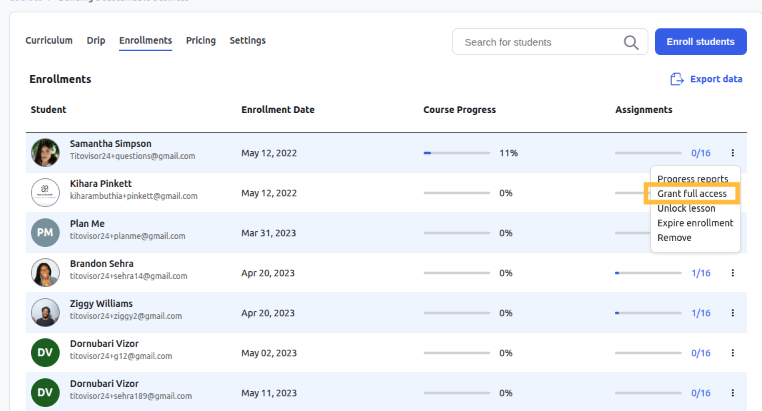Viewport: 762px width, 411px height.
Task: Click the Enroll students button
Action: [700, 42]
